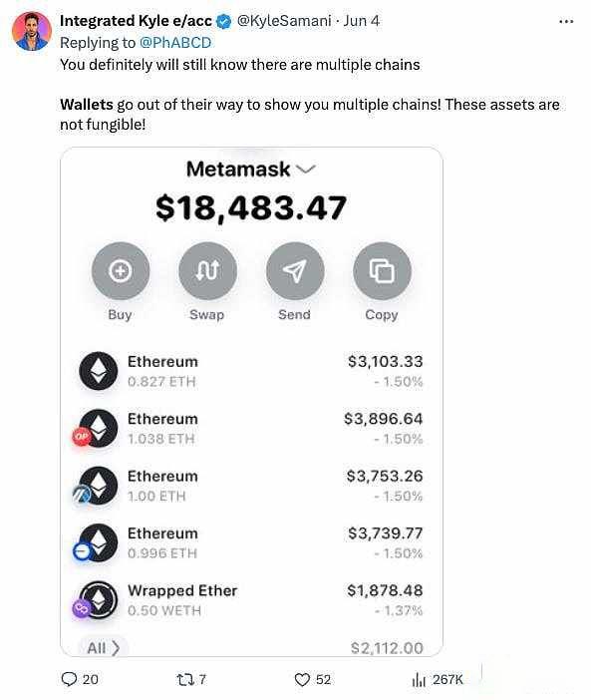This screenshot has width=591, height=700.
Task: Open the @PhABCD profile link
Action: click(175, 43)
